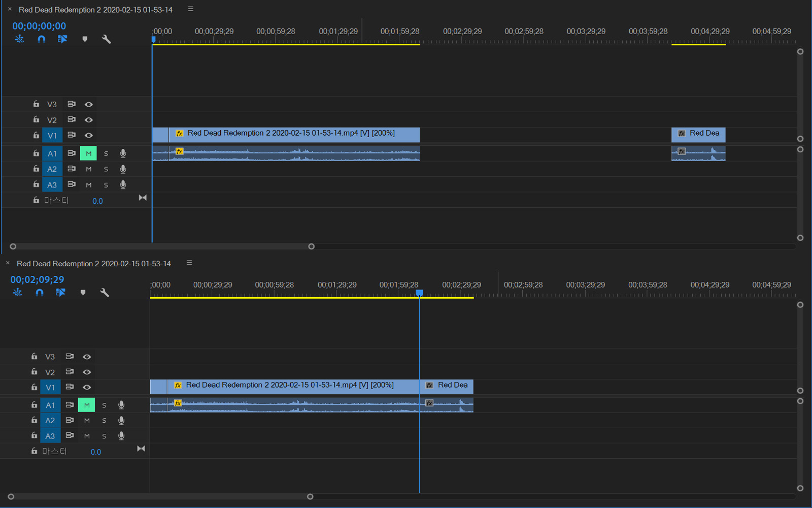The image size is (812, 508).
Task: Solo A3 track in top timeline
Action: tap(106, 185)
